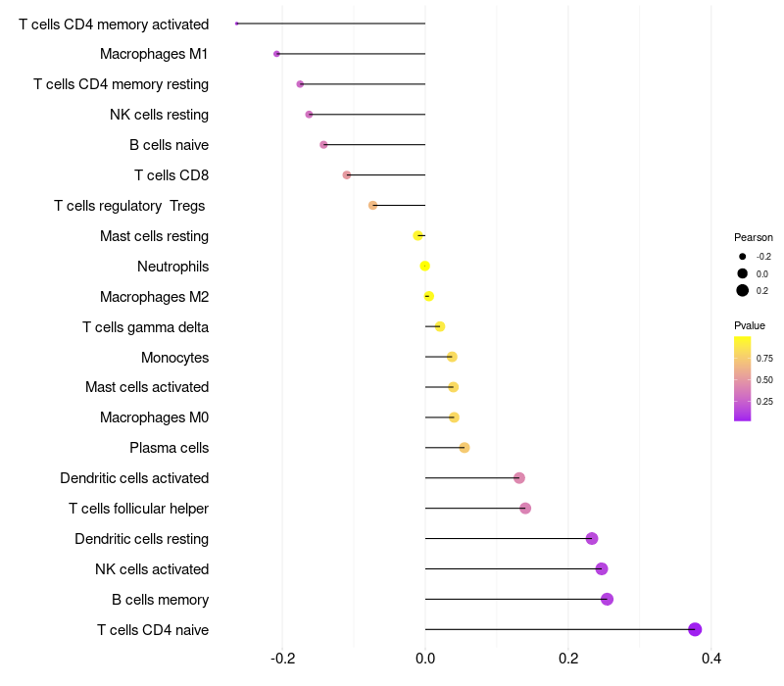The image size is (784, 686).
Task: Click the Dendritic cells activated data point
Action: pyautogui.click(x=519, y=477)
